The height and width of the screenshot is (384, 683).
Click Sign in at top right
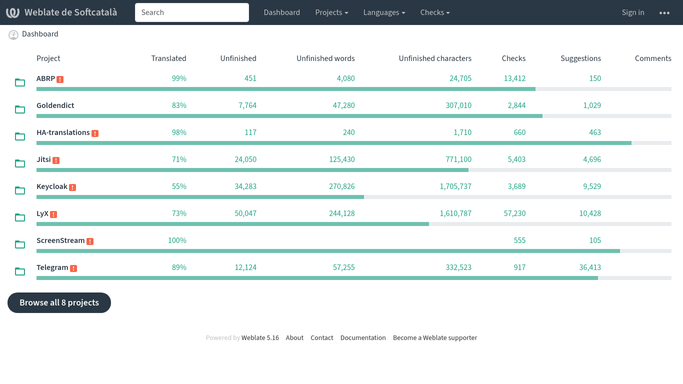click(633, 12)
